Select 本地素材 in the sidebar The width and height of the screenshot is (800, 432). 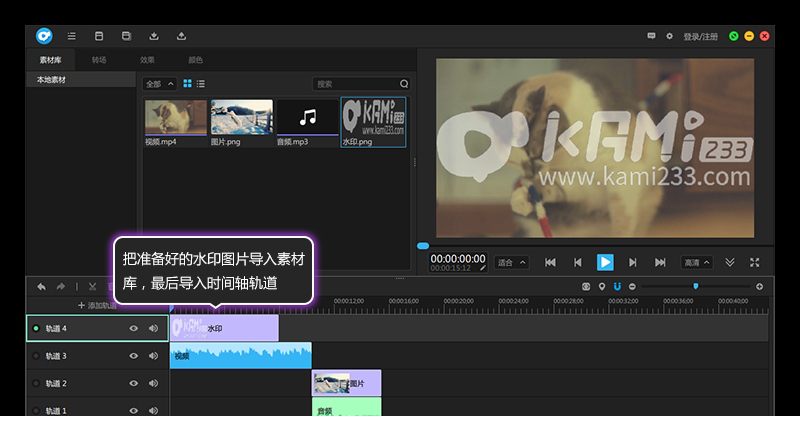pos(81,80)
